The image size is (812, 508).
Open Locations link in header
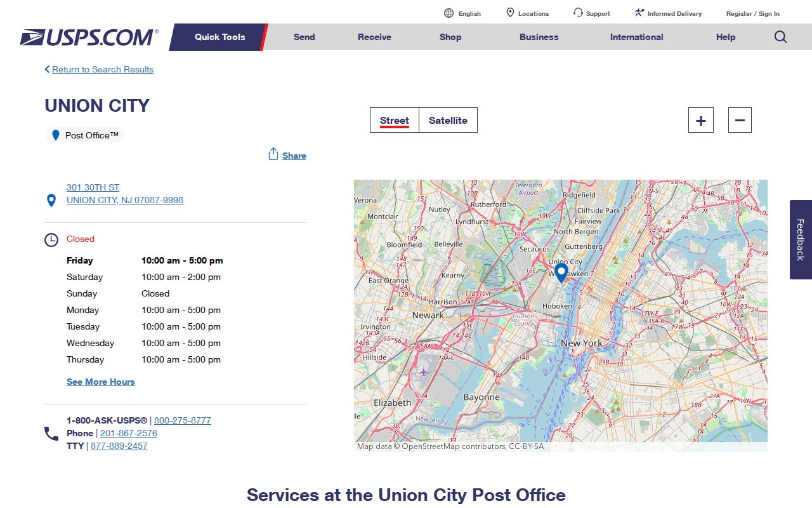coord(534,13)
